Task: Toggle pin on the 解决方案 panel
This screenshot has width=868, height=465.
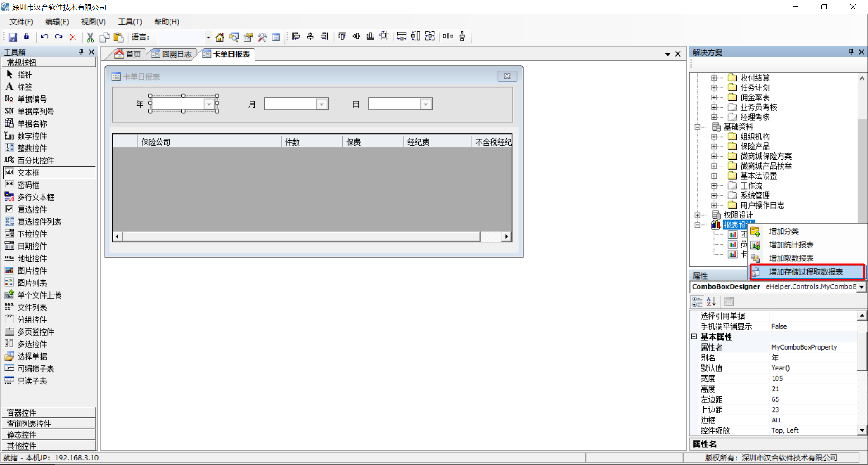Action: (851, 52)
